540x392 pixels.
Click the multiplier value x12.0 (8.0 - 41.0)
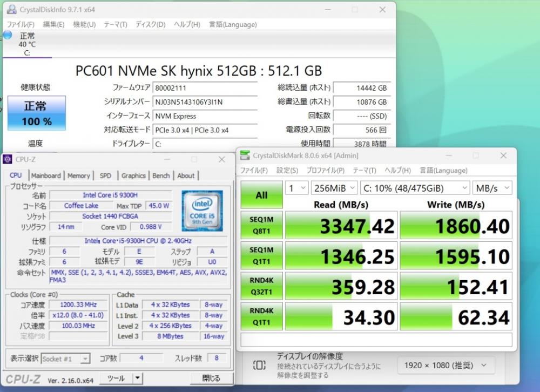pos(78,315)
